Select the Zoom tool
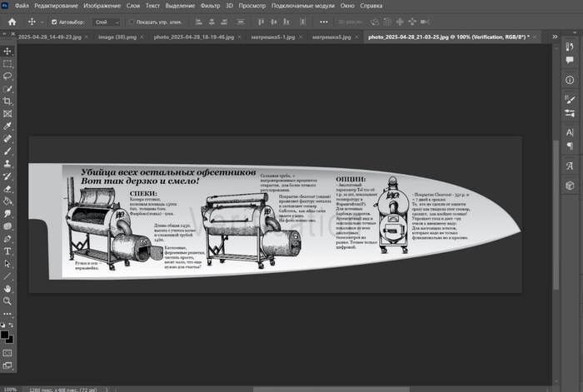This screenshot has height=392, width=583. (x=7, y=300)
